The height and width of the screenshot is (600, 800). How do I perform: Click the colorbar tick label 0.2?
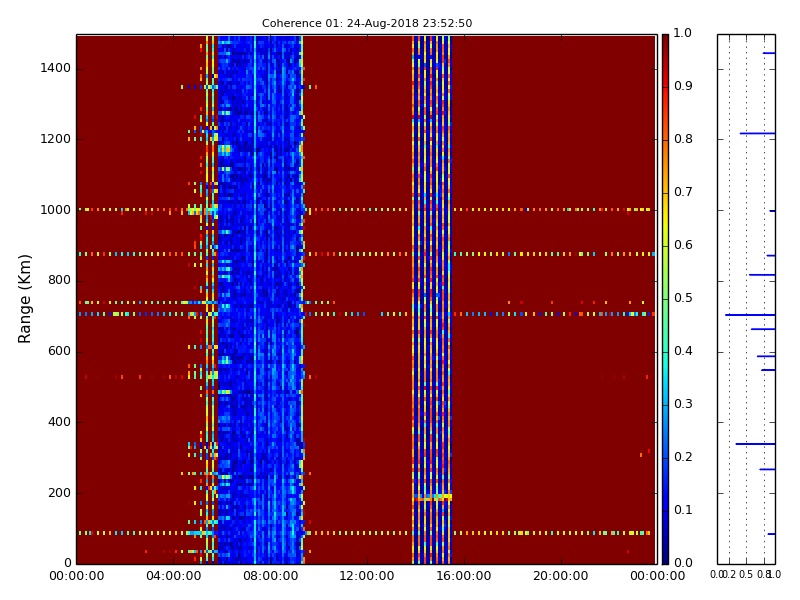pyautogui.click(x=683, y=457)
